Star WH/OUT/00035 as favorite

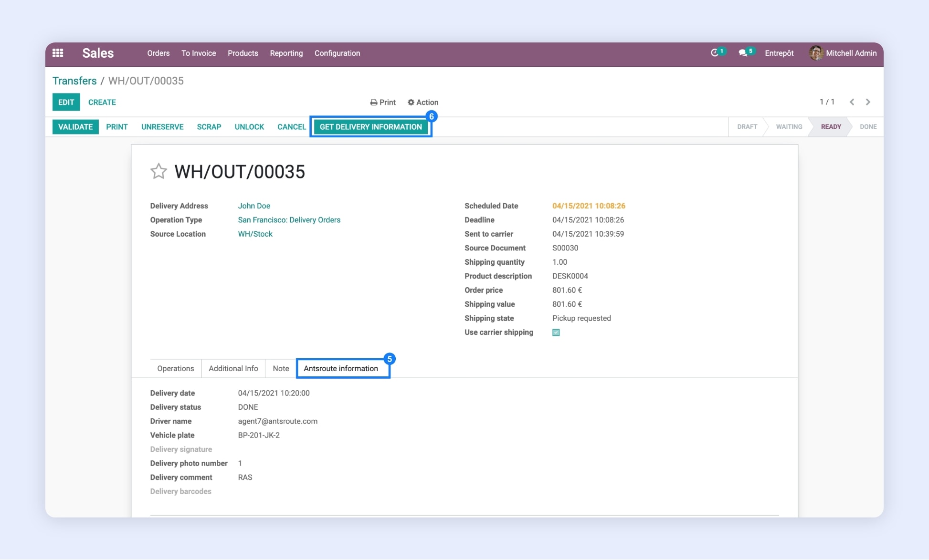(x=158, y=171)
